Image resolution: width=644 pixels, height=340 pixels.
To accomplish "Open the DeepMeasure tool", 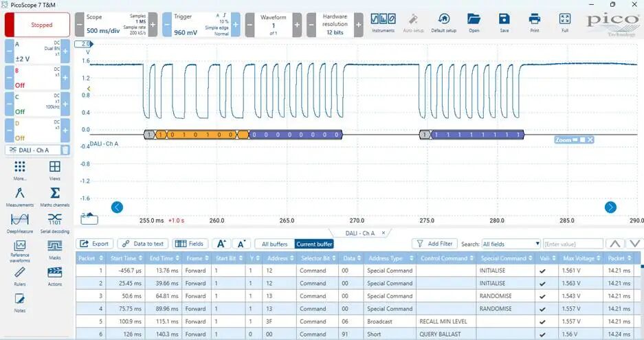I will (20, 223).
